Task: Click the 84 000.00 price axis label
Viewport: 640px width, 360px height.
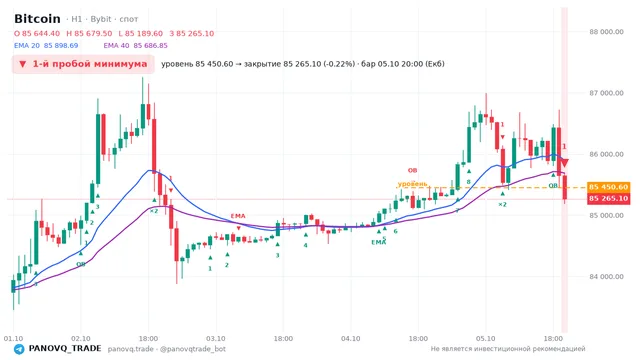Action: click(606, 277)
